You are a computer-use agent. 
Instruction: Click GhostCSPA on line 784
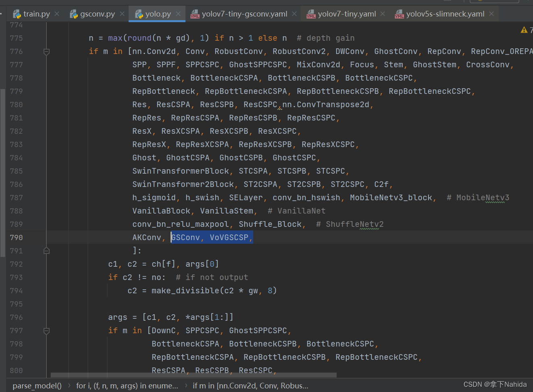(188, 158)
